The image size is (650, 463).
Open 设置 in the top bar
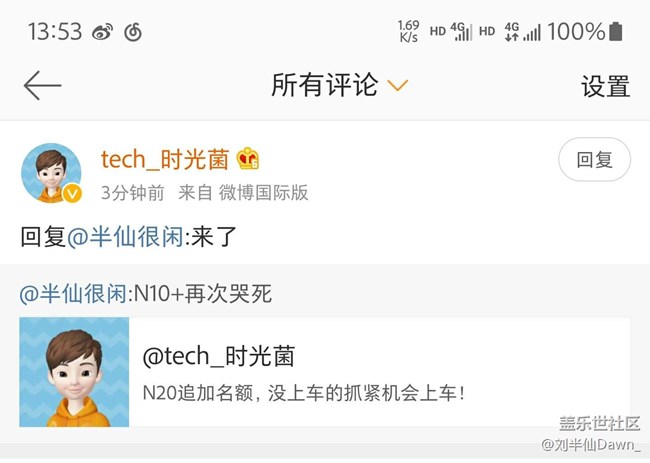pos(605,87)
